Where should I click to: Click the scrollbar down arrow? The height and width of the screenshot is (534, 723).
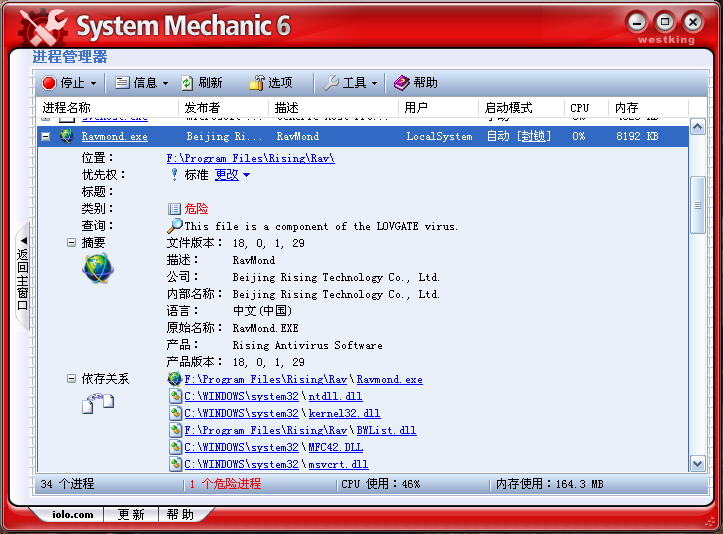698,463
